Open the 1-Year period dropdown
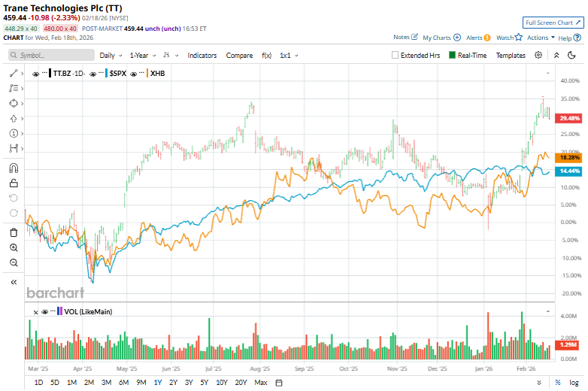This screenshot has height=391, width=588. pyautogui.click(x=143, y=56)
